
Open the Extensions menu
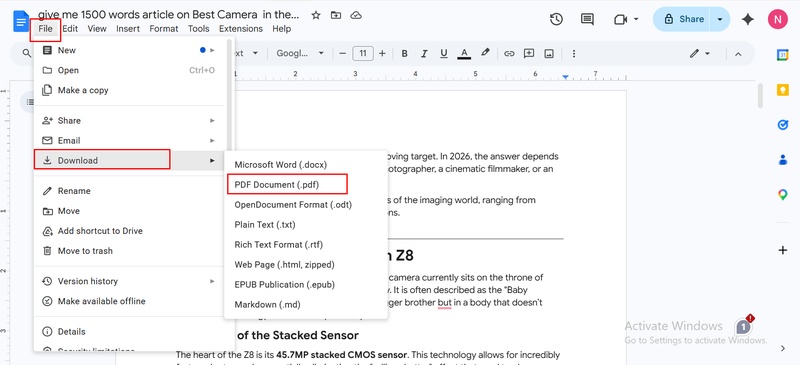[241, 29]
